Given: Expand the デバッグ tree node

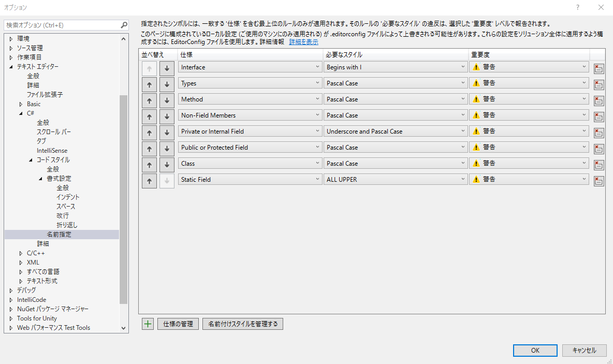Looking at the screenshot, I should (11, 290).
